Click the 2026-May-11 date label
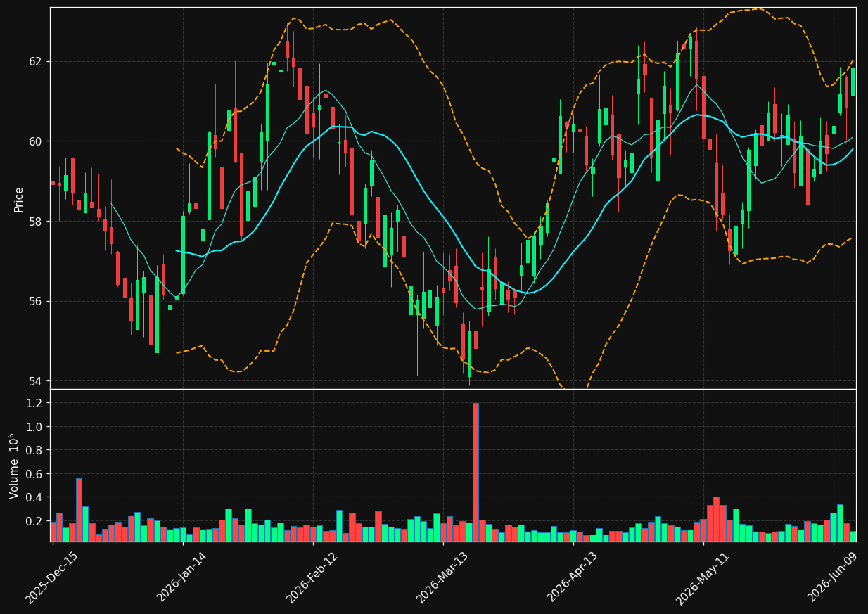868x614 pixels. click(702, 577)
